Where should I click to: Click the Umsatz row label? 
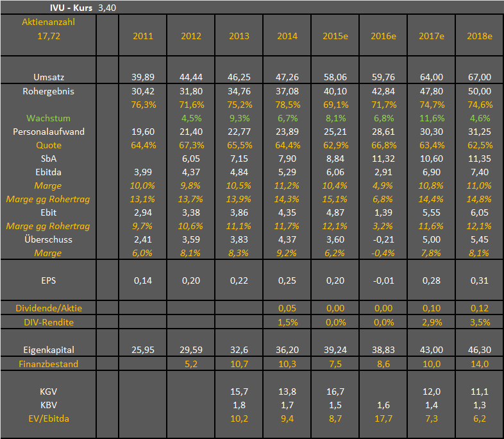49,77
